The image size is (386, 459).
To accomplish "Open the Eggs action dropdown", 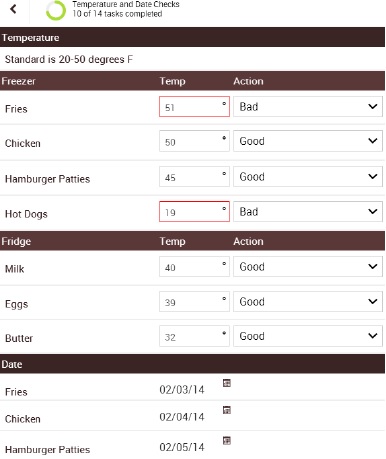I will (x=308, y=302).
